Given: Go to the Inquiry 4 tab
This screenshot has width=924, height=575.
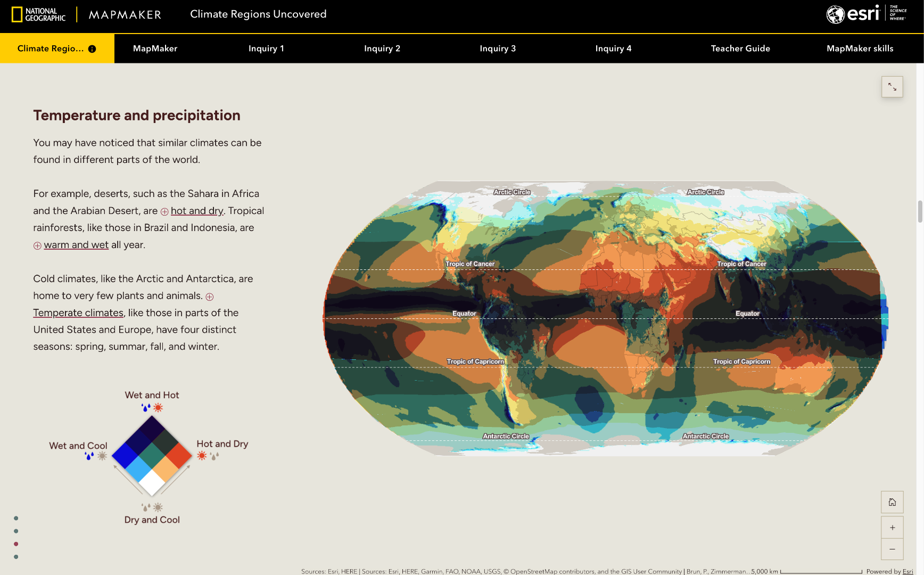Looking at the screenshot, I should tap(613, 48).
